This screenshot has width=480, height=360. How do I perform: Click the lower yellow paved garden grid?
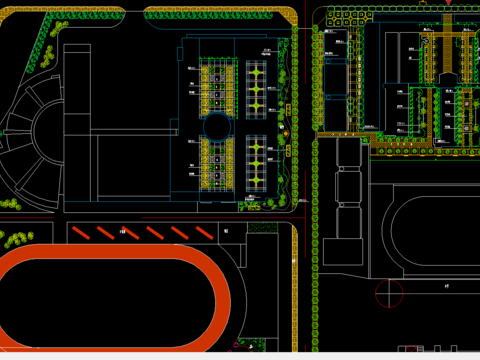click(217, 163)
